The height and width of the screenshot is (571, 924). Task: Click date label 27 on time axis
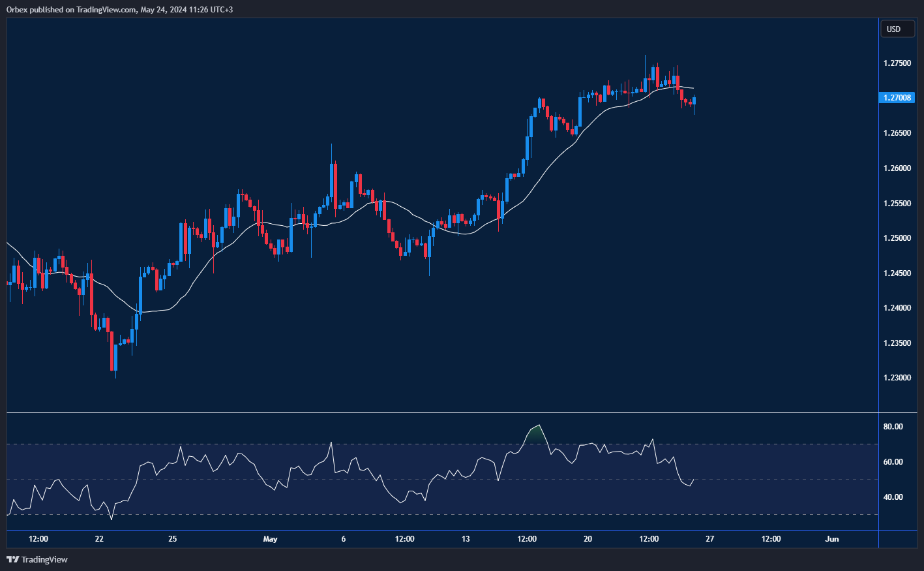(x=709, y=539)
